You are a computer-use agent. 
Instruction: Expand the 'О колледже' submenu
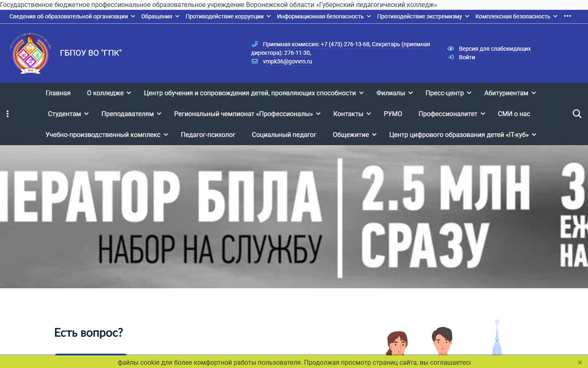pyautogui.click(x=109, y=93)
